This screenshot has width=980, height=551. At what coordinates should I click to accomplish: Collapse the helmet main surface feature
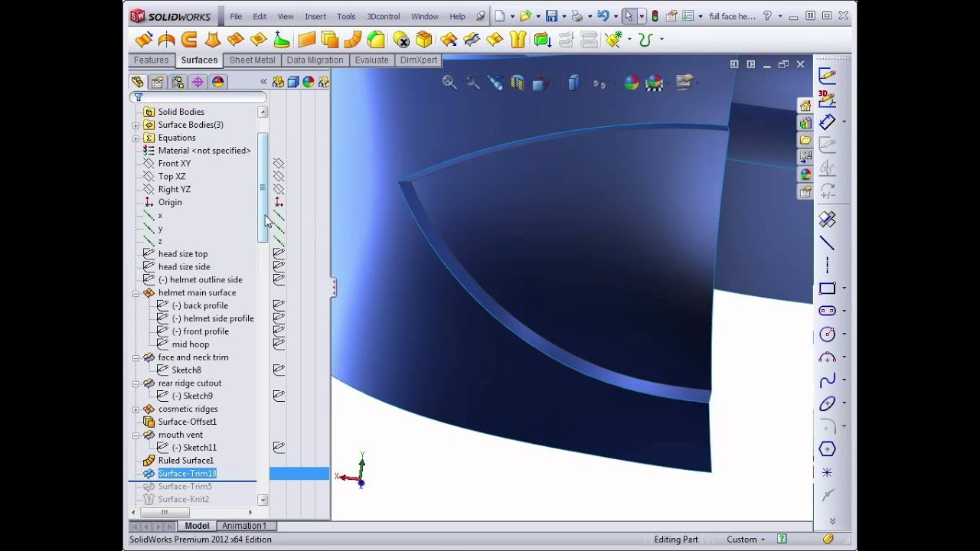click(136, 292)
